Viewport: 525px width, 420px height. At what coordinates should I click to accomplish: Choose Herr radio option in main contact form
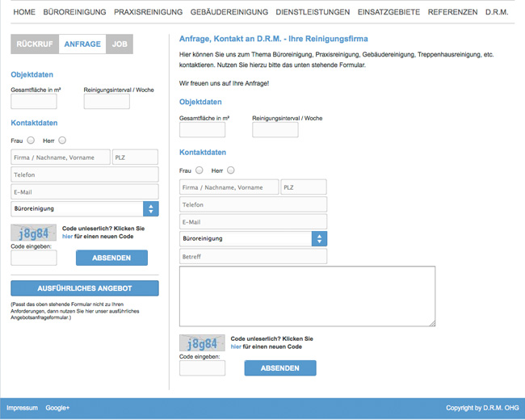(x=231, y=170)
